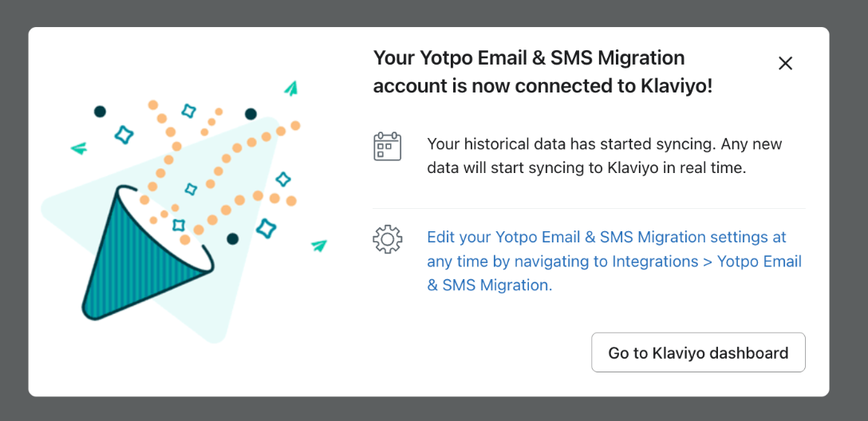Close the Klaviyo connection dialog
Image resolution: width=868 pixels, height=421 pixels.
tap(785, 64)
